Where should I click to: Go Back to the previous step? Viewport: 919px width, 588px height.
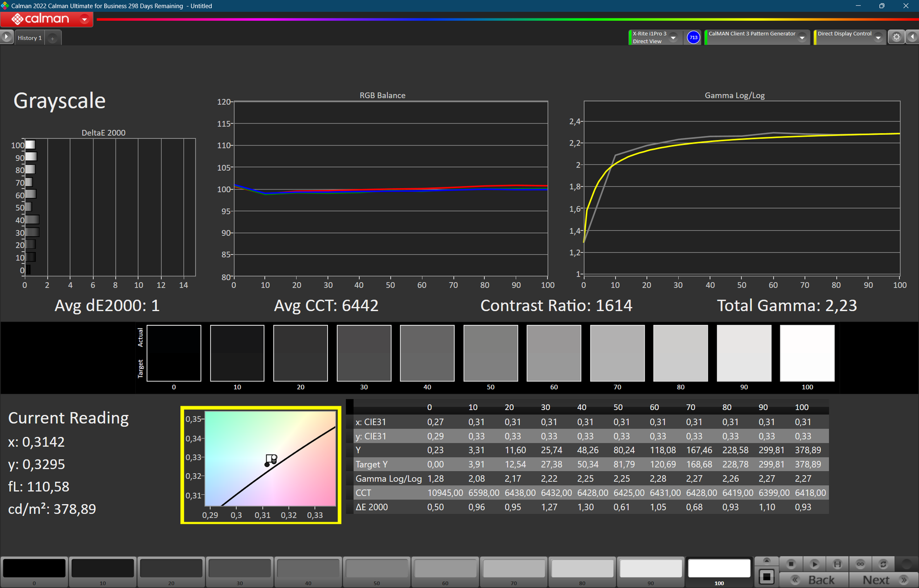pos(814,580)
